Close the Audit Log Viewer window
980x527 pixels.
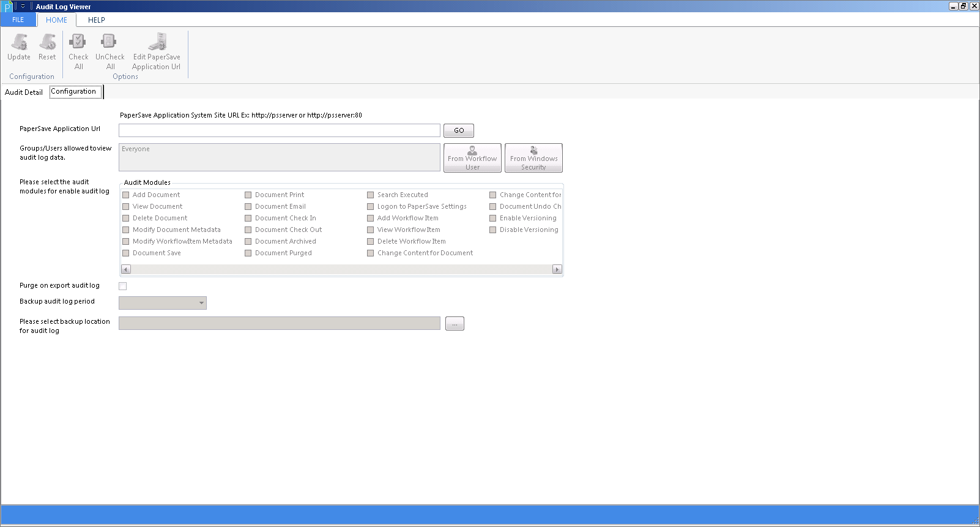(974, 6)
